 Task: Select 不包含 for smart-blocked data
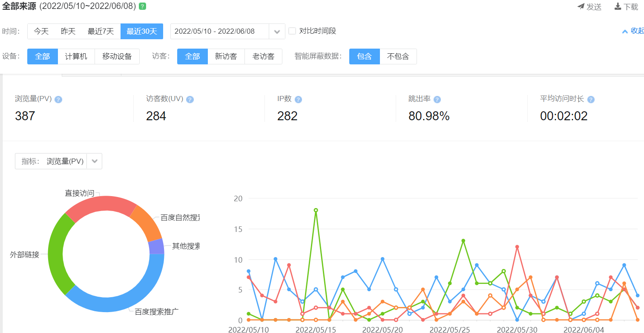tap(398, 56)
